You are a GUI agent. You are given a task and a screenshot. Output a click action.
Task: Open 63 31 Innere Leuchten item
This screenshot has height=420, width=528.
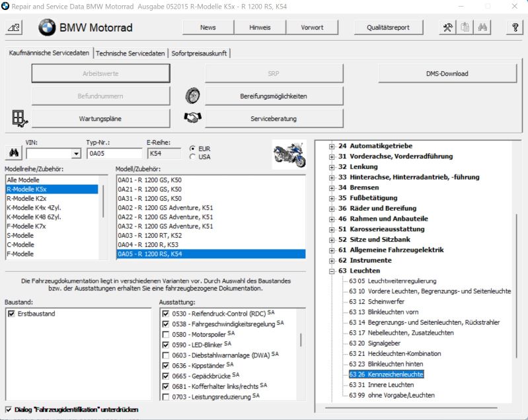(x=381, y=385)
